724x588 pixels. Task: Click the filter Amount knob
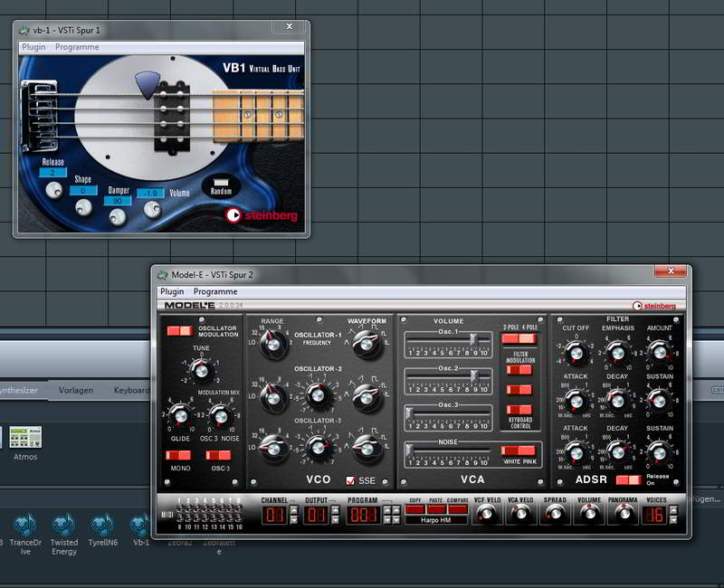[x=660, y=353]
